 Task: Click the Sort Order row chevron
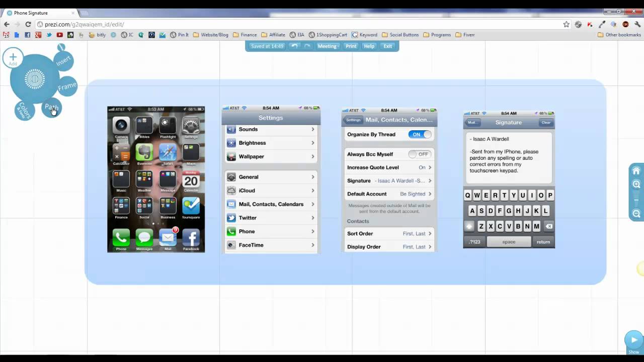[x=430, y=234]
